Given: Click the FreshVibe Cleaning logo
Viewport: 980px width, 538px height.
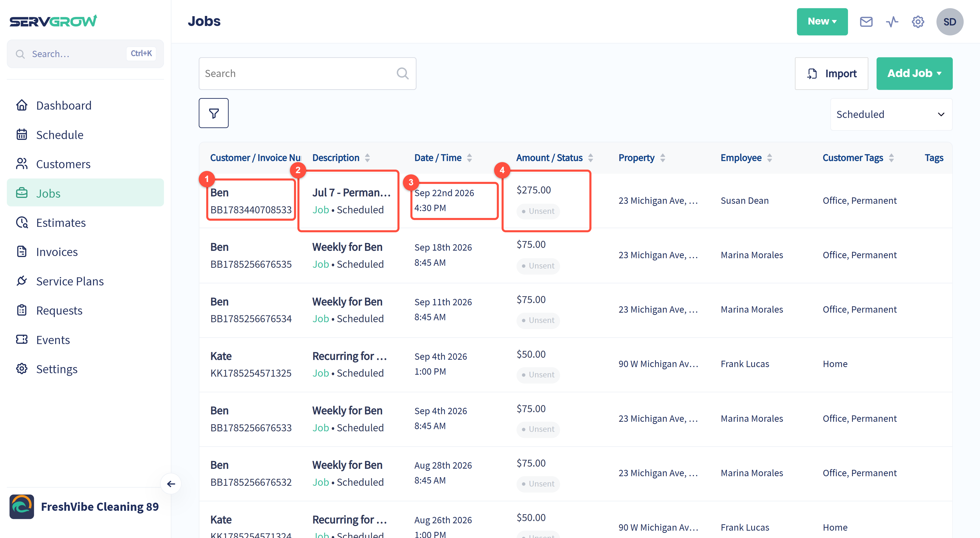Looking at the screenshot, I should (22, 507).
